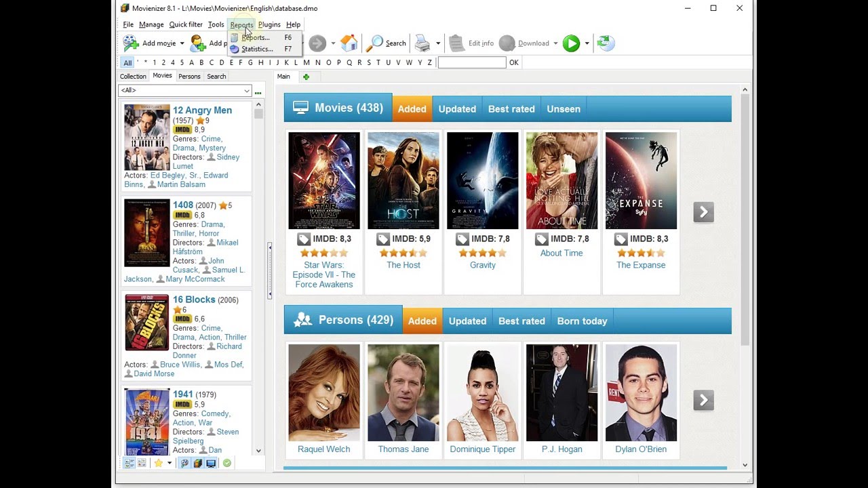Viewport: 868px width, 488px height.
Task: Click the star rating under Gravity
Action: [483, 253]
